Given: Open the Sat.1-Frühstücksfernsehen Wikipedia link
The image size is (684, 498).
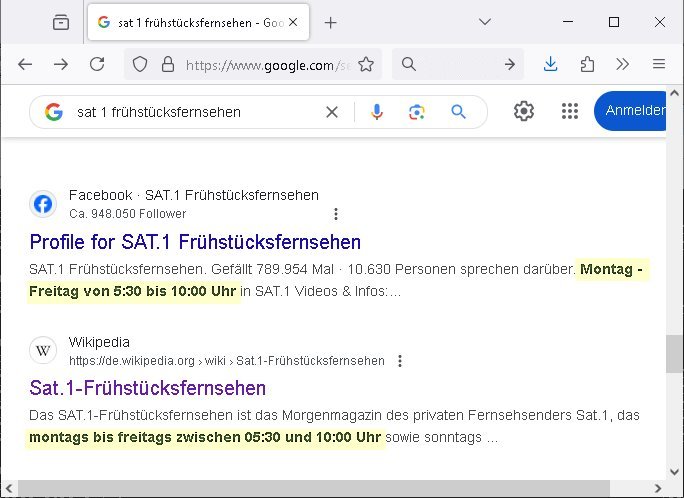Looking at the screenshot, I should [147, 388].
